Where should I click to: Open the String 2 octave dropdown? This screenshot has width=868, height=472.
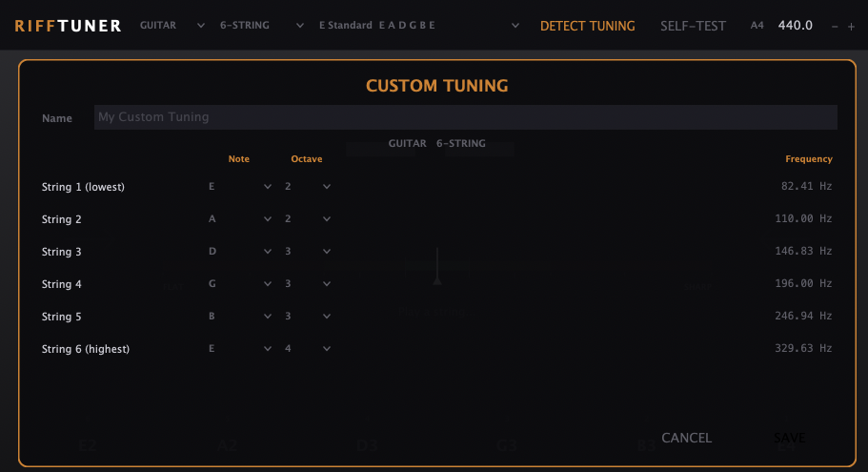pyautogui.click(x=307, y=218)
